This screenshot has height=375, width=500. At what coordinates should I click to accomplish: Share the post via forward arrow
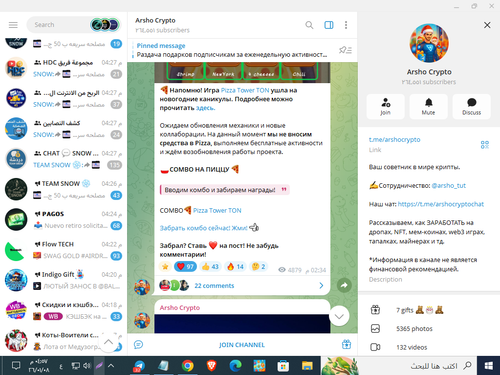(344, 285)
